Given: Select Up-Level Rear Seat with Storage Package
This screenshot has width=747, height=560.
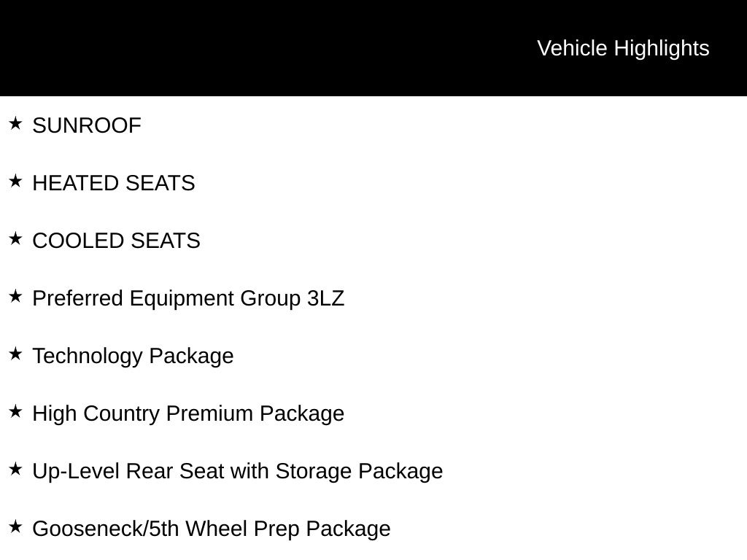Looking at the screenshot, I should click(237, 471).
